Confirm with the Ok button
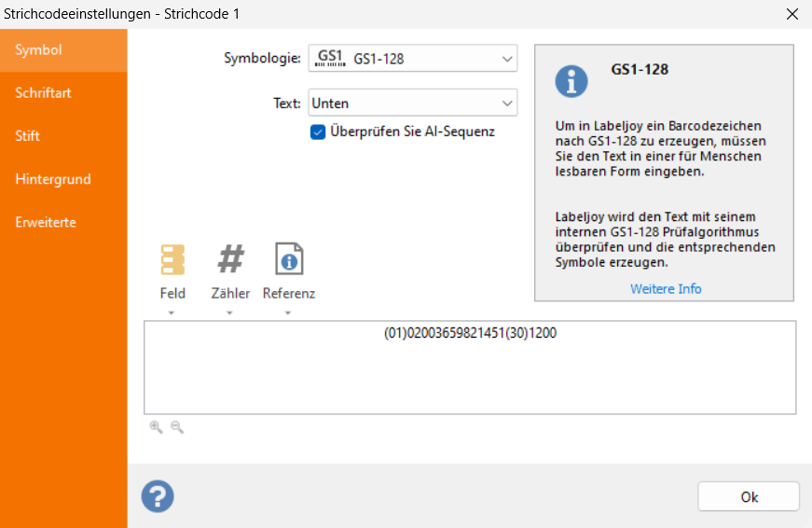The height and width of the screenshot is (528, 812). click(749, 497)
